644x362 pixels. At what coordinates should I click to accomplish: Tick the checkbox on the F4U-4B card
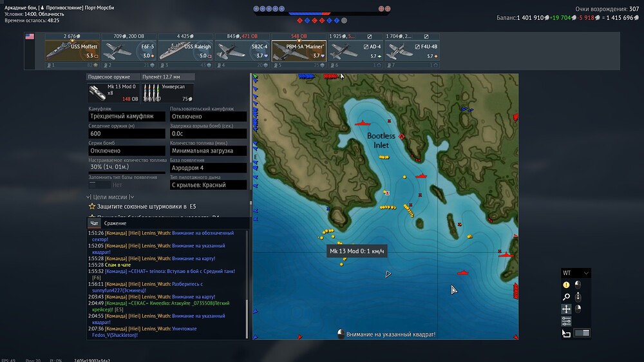[417, 47]
